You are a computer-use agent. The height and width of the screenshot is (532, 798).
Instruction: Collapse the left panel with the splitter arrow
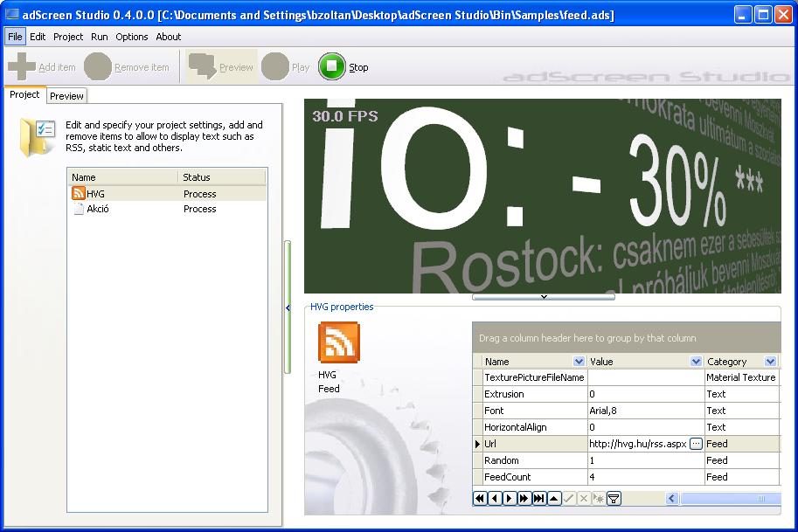pyautogui.click(x=288, y=307)
